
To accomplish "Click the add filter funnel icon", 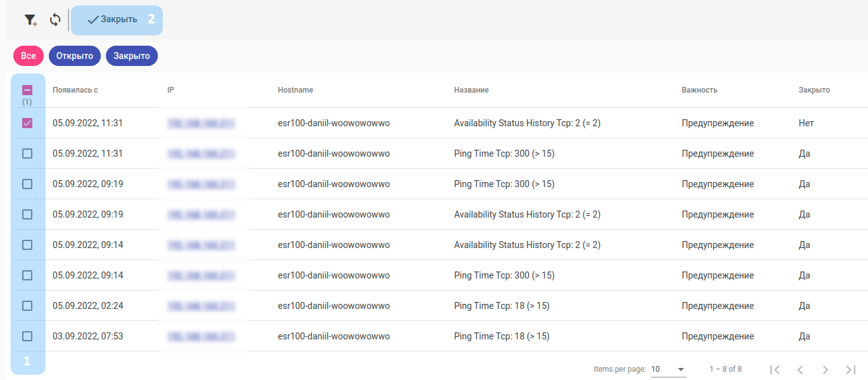I will [x=30, y=20].
